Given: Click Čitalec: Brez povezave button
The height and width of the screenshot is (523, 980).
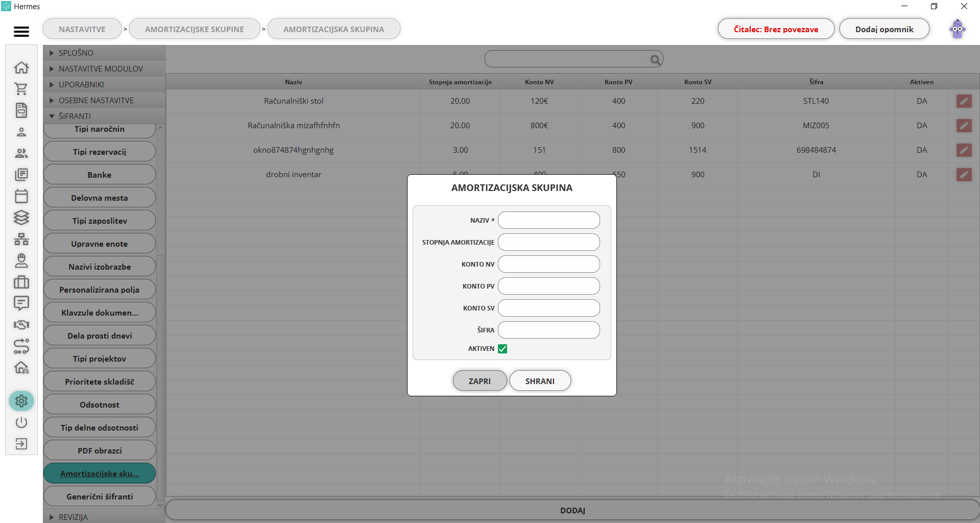Looking at the screenshot, I should click(x=776, y=29).
